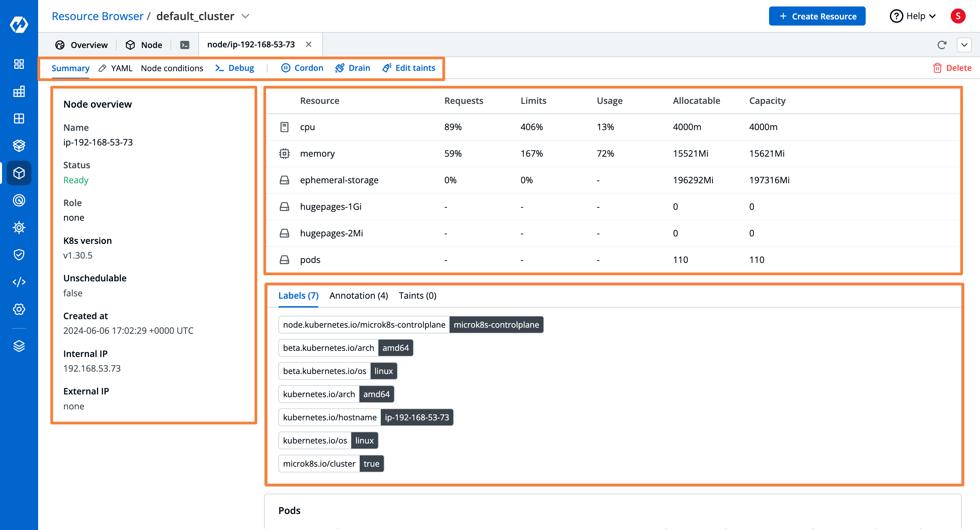Cordon the node ip-192-168-53-73

(x=303, y=68)
